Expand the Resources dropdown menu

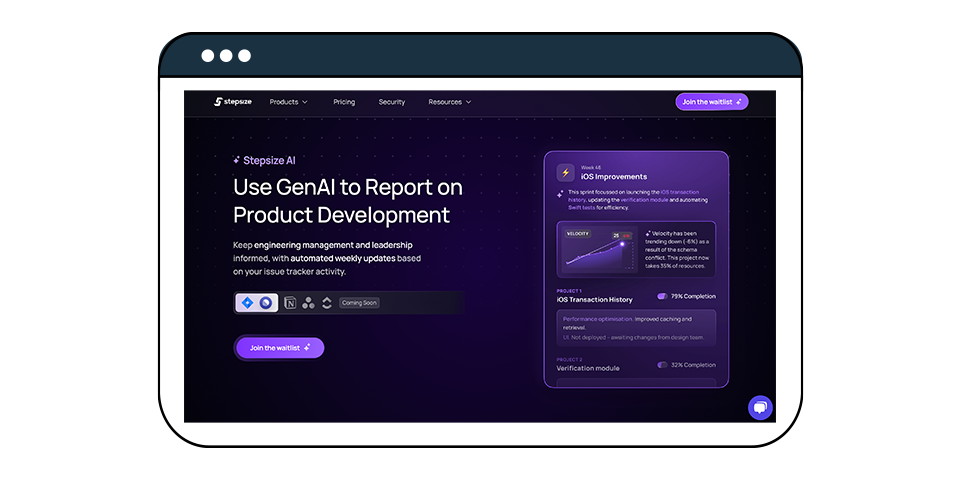pyautogui.click(x=449, y=102)
